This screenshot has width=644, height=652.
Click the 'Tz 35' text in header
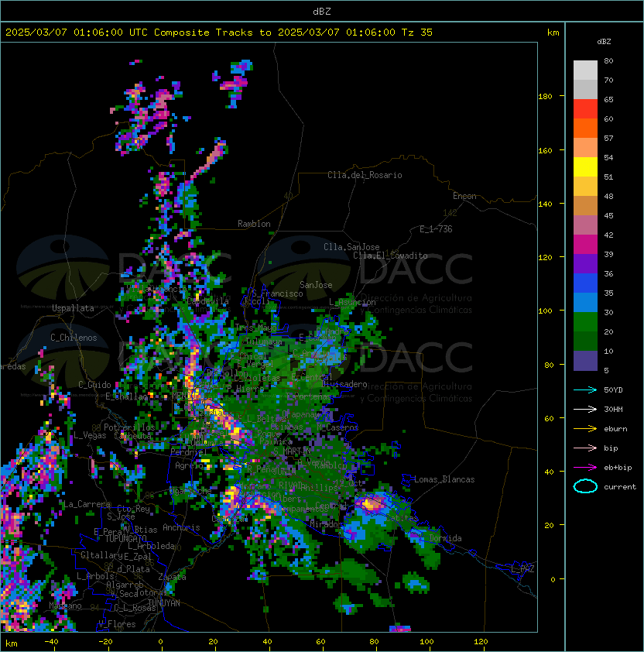coord(417,33)
